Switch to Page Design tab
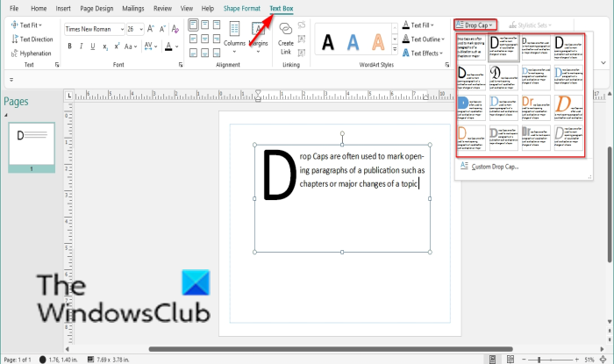The height and width of the screenshot is (364, 614). point(96,8)
